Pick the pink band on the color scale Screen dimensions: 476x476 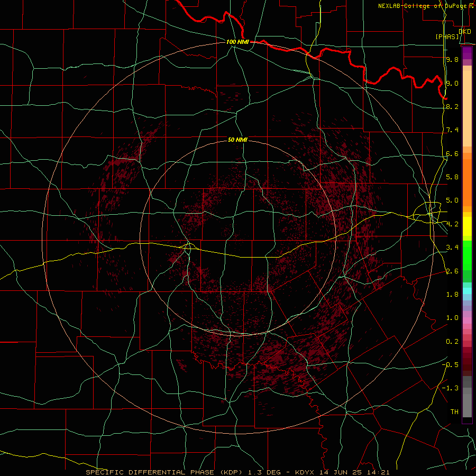click(467, 321)
